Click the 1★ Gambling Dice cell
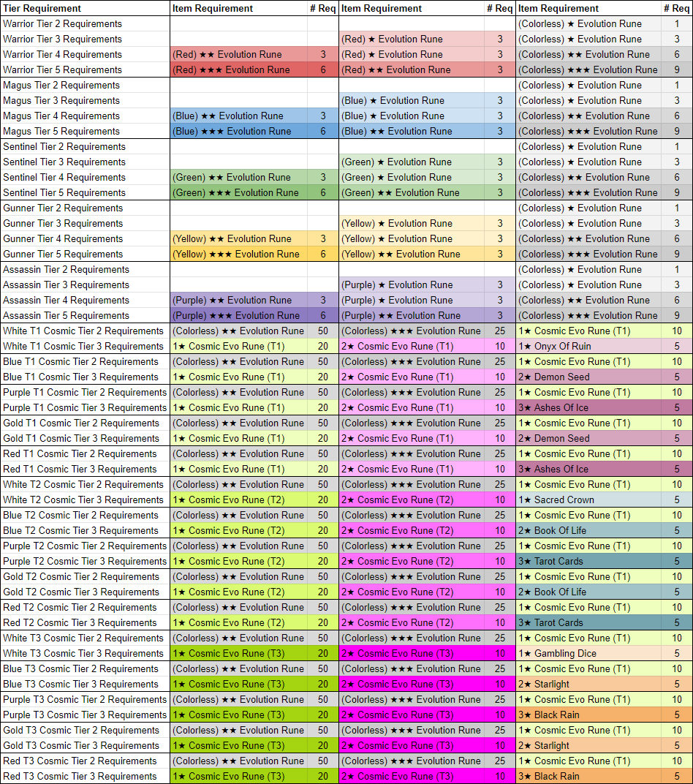Viewport: 693px width, 784px height. point(558,653)
